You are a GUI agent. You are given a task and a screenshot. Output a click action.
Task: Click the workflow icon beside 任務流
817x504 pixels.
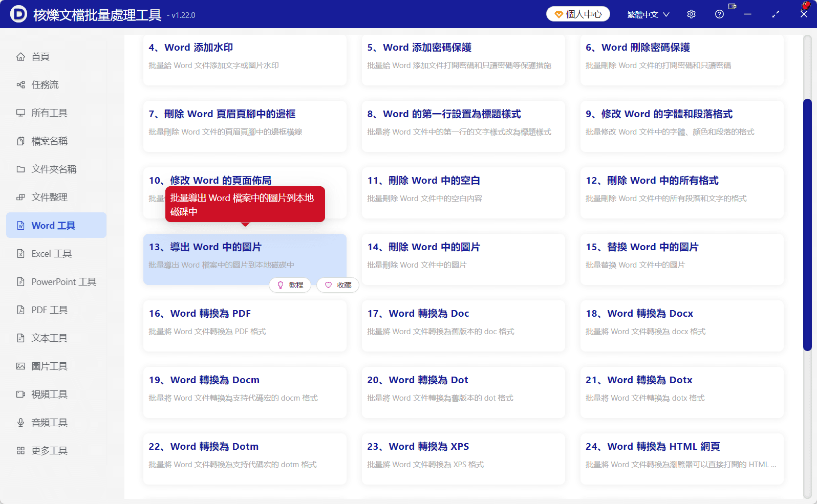pyautogui.click(x=20, y=85)
